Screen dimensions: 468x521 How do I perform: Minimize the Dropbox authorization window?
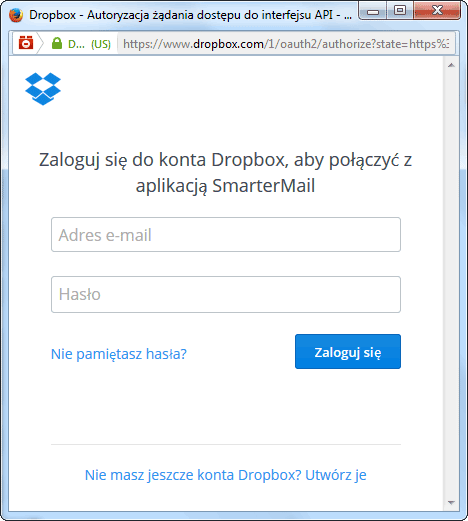(x=373, y=12)
